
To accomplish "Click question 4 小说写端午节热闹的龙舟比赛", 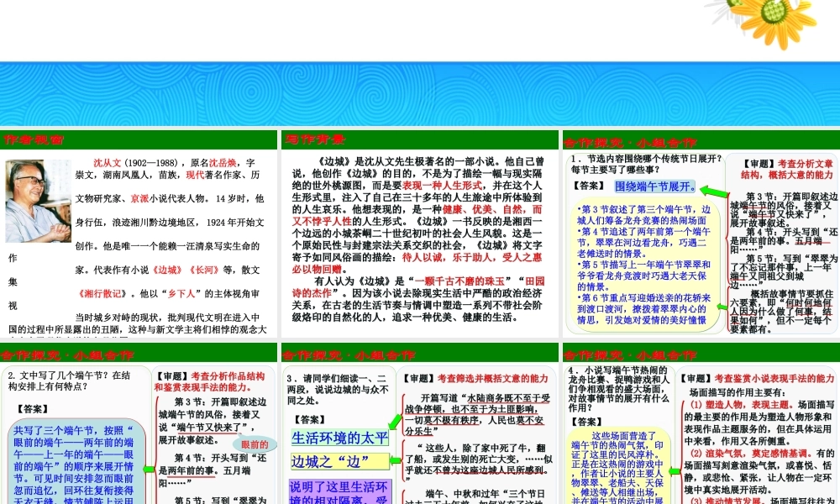I will (619, 388).
